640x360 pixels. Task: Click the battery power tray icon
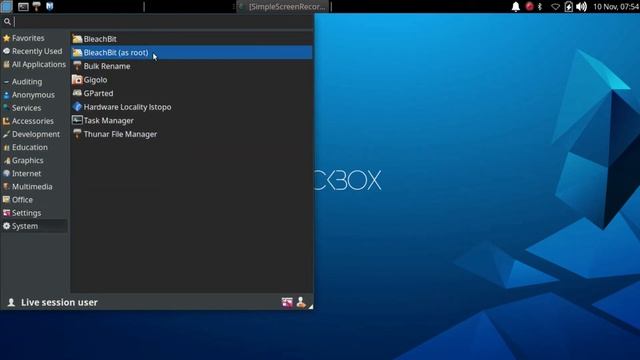[x=569, y=7]
